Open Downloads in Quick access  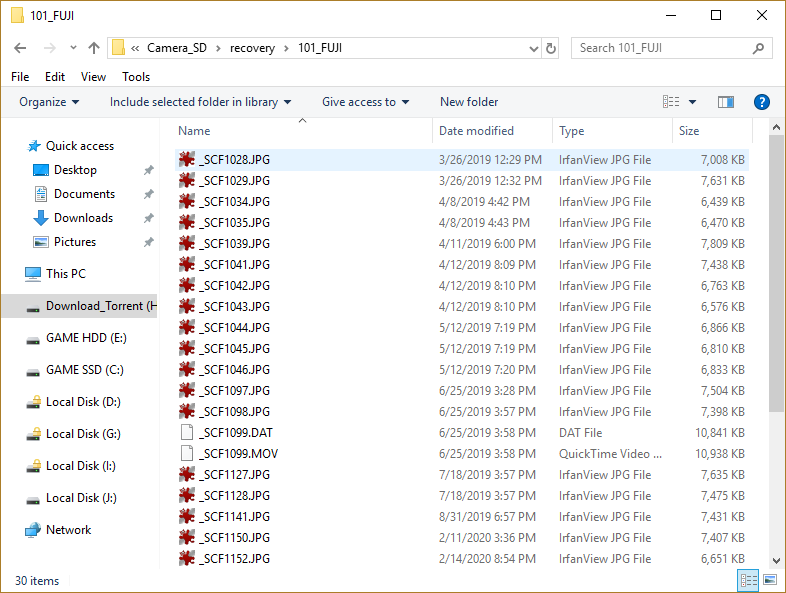83,218
